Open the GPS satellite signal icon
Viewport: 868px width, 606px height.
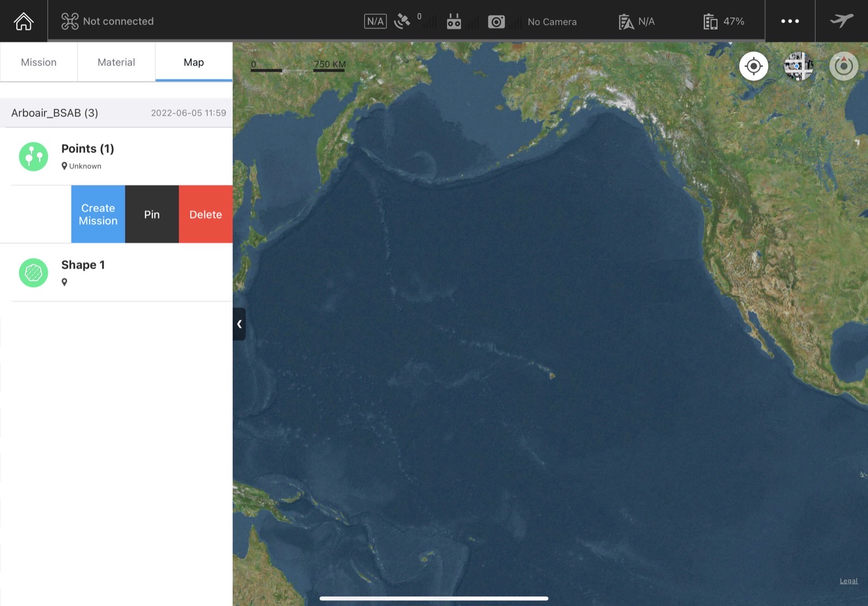click(402, 21)
